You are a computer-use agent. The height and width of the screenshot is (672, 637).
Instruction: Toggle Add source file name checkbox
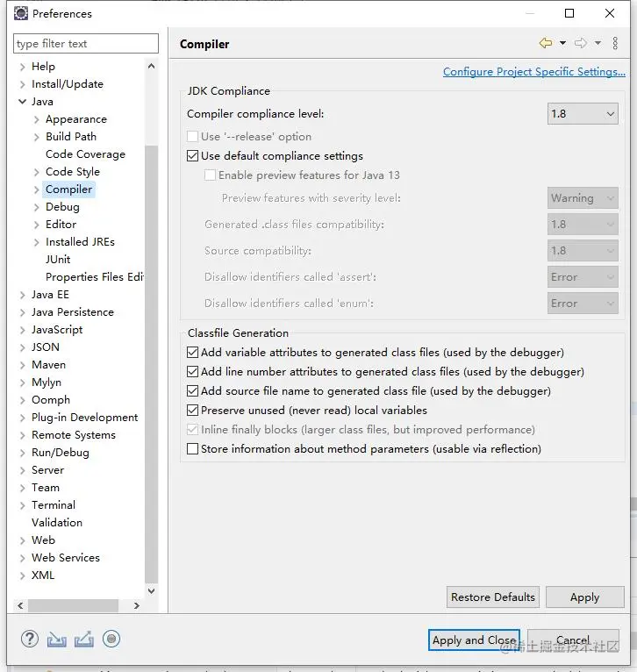[x=193, y=391]
